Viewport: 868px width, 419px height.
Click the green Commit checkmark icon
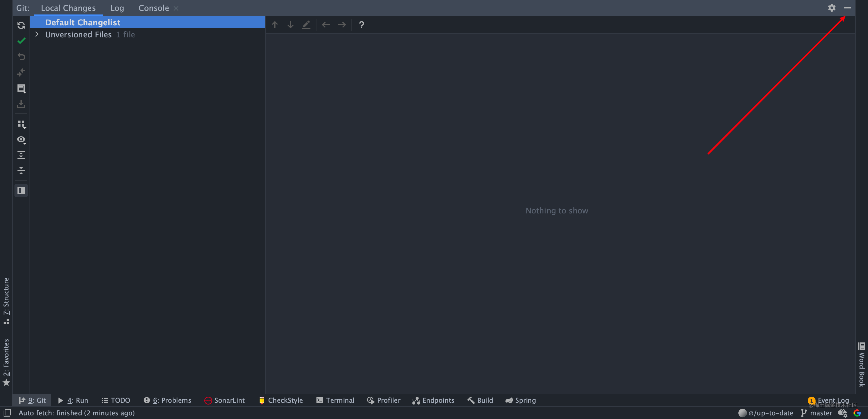[21, 41]
